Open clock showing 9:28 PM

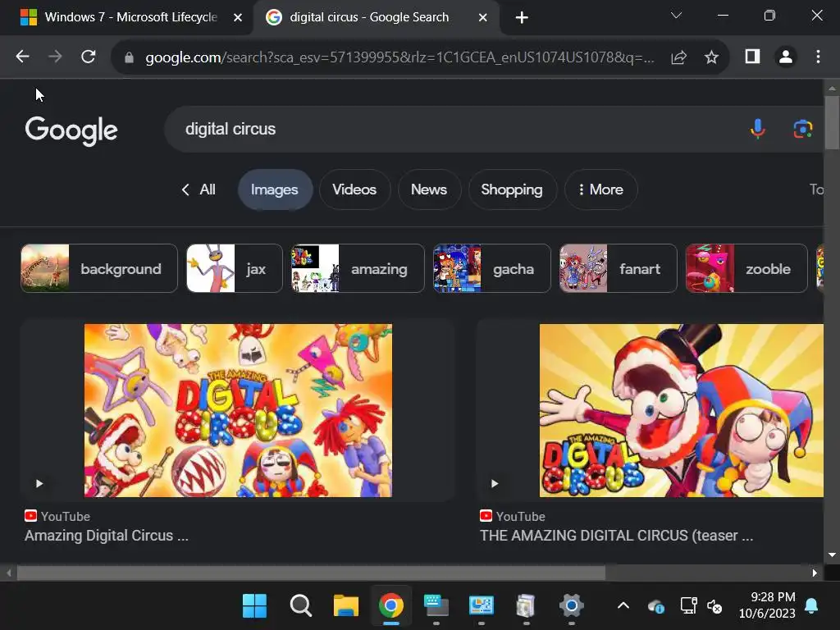[x=767, y=605]
